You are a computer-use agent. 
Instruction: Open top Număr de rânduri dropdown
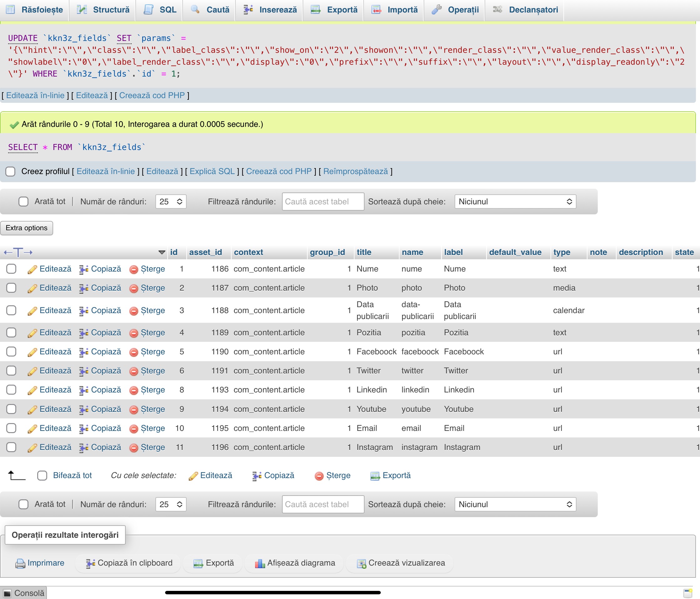pyautogui.click(x=171, y=202)
